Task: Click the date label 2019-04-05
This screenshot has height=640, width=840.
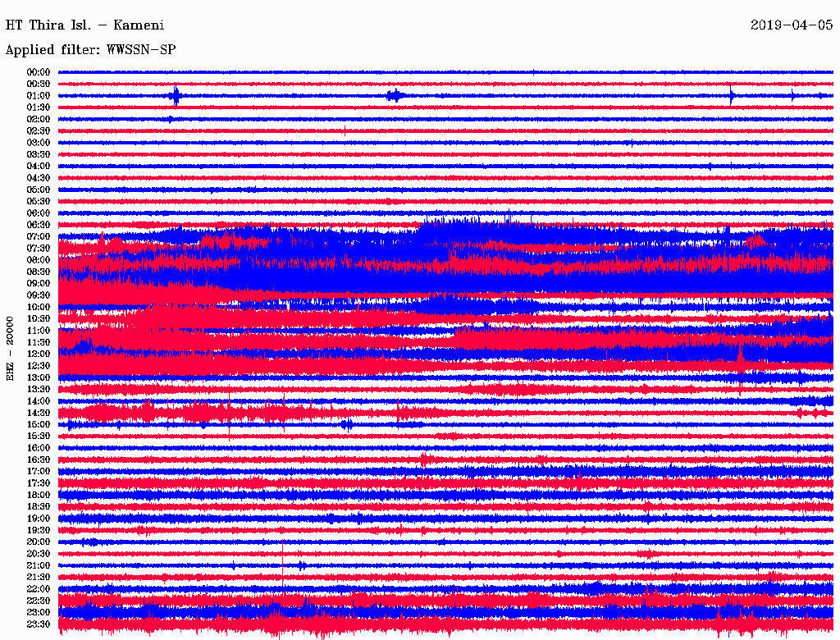Action: click(792, 25)
